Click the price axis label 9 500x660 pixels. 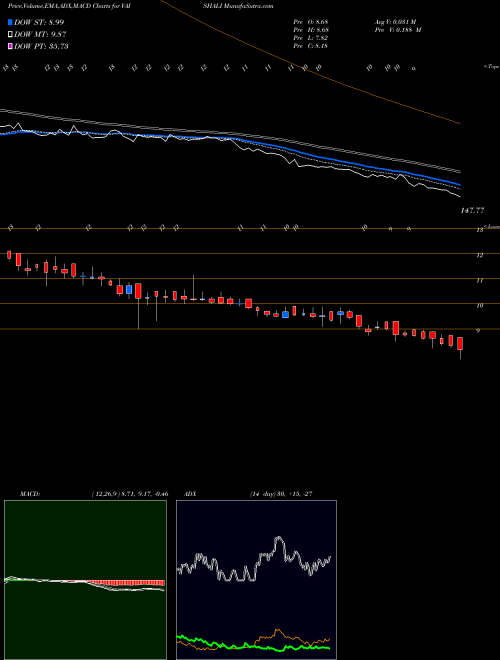click(x=478, y=331)
